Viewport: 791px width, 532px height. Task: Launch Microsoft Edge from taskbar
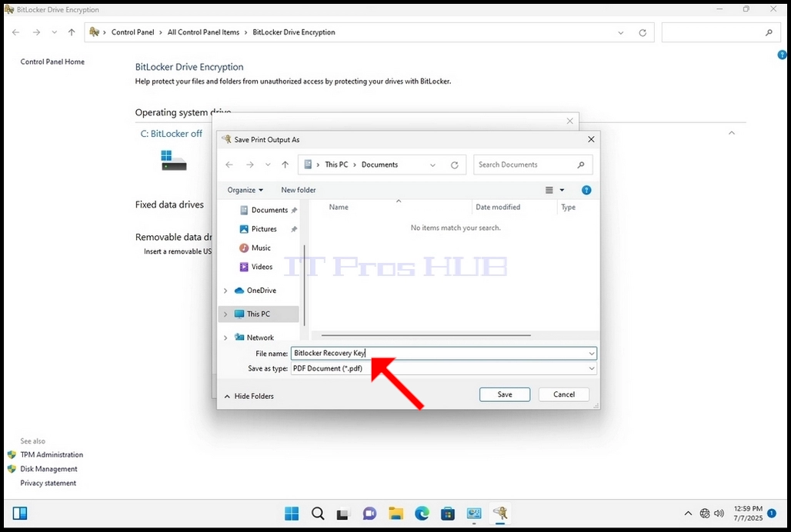[422, 514]
